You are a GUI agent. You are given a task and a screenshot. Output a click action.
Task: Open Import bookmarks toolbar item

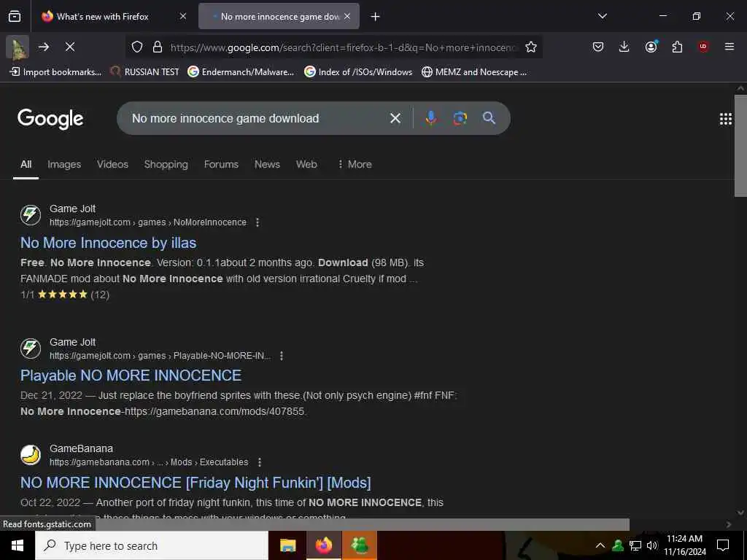(55, 72)
